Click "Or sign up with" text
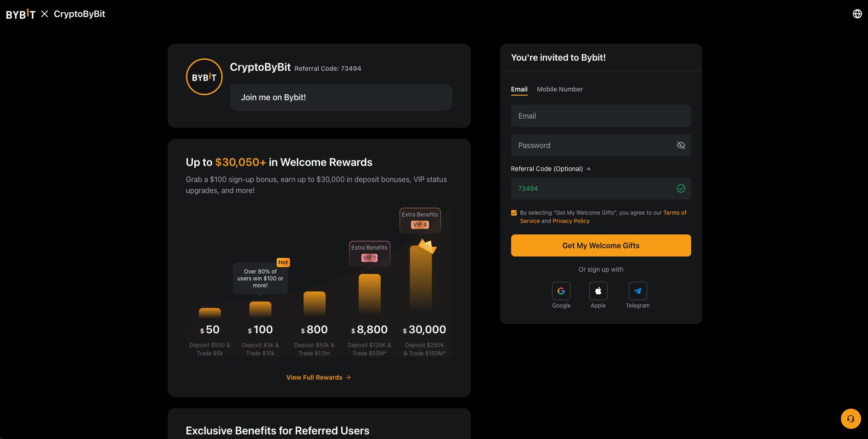 coord(601,269)
